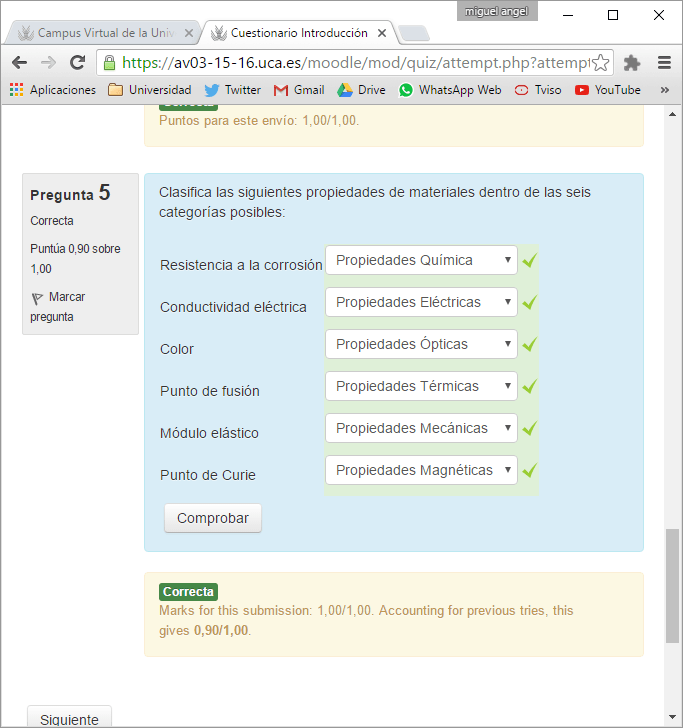Reload the page with the refresh icon
This screenshot has width=683, height=728.
78,62
